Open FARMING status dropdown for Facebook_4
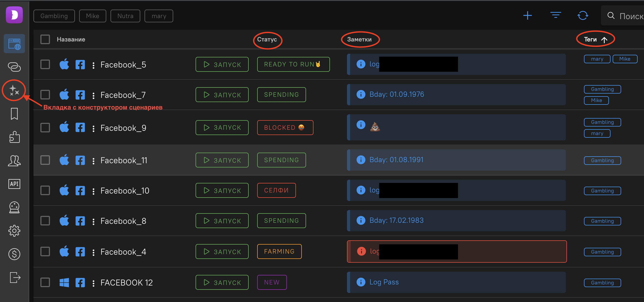644x302 pixels. [x=279, y=251]
